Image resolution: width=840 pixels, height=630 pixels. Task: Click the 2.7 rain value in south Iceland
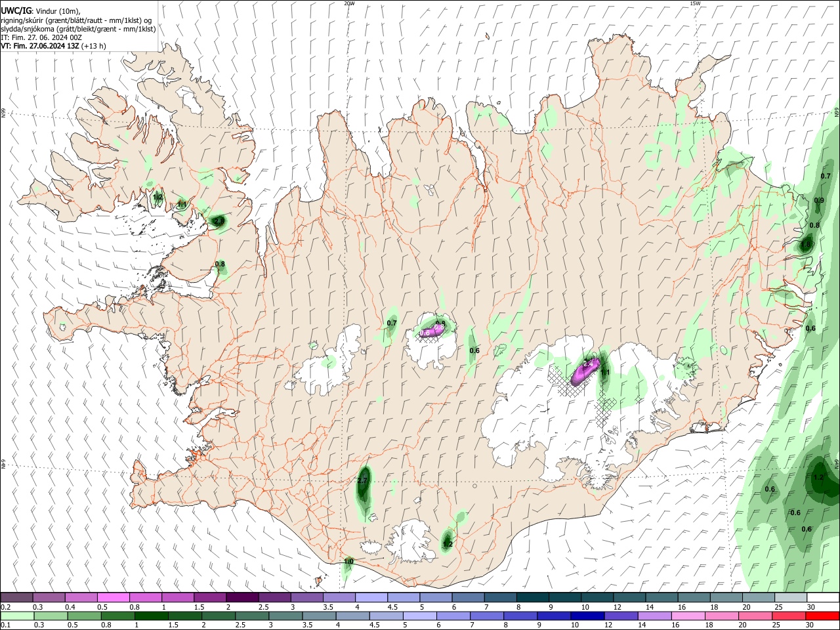click(x=362, y=481)
